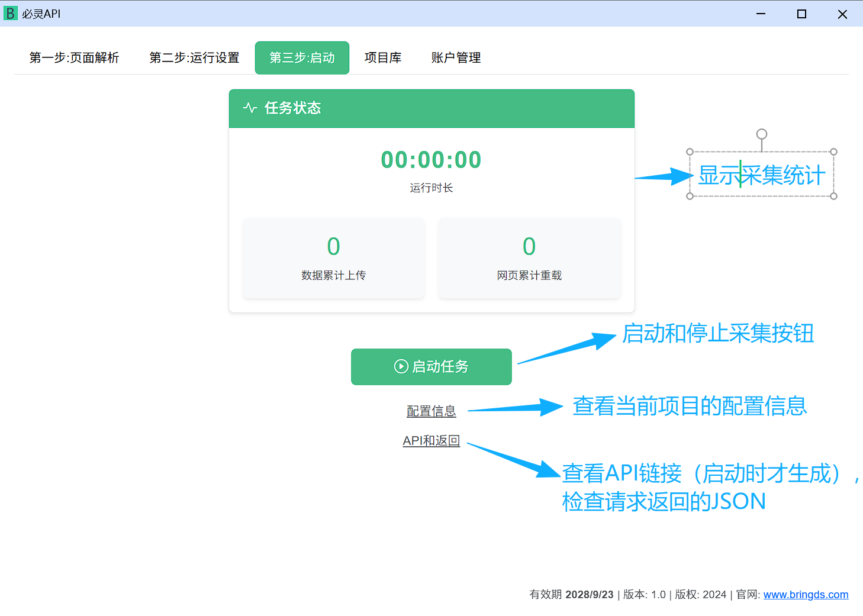Click the 必灵API app logo icon
The width and height of the screenshot is (863, 616).
click(x=10, y=13)
